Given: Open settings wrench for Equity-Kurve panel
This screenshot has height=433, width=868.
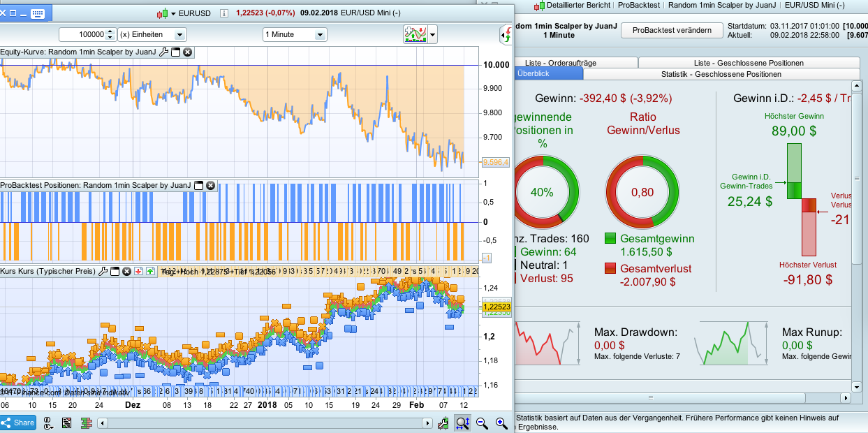Looking at the screenshot, I should click(x=164, y=52).
